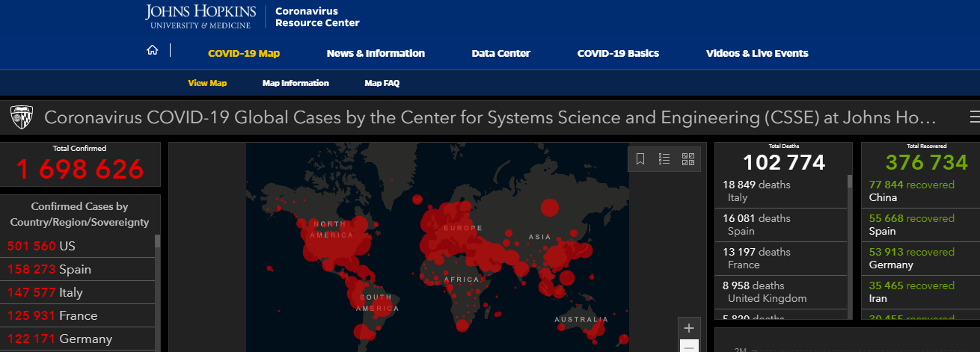
Task: Open the dashboard hamburger menu icon
Action: pyautogui.click(x=974, y=117)
